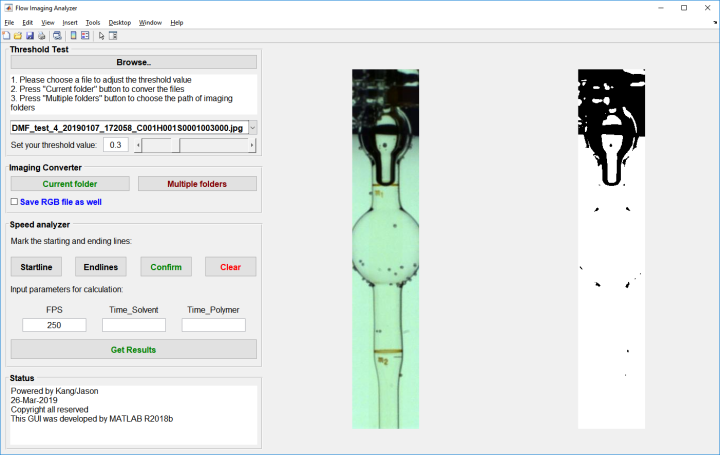Enable Save RGB file as well checkbox
720x455 pixels.
(14, 202)
